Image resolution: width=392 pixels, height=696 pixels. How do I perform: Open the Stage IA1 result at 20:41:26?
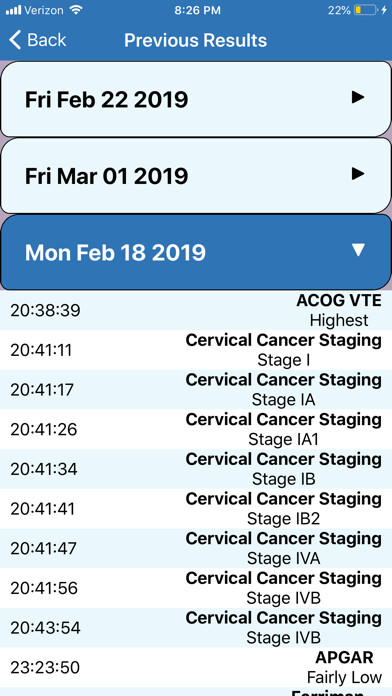[x=196, y=429]
